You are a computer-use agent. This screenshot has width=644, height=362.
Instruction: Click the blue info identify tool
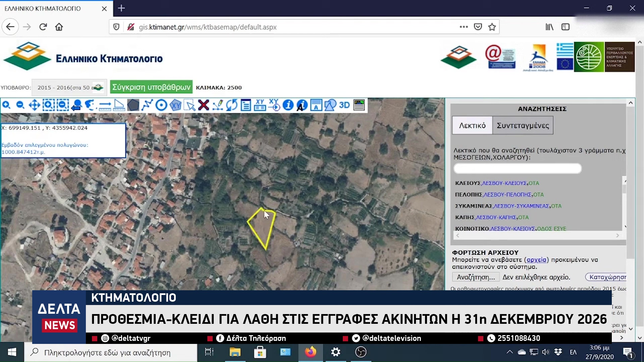[288, 105]
